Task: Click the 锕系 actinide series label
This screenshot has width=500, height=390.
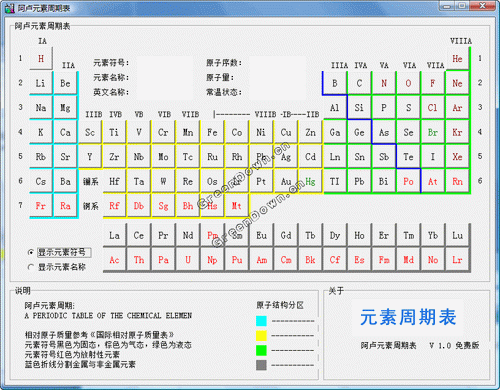Action: point(90,206)
